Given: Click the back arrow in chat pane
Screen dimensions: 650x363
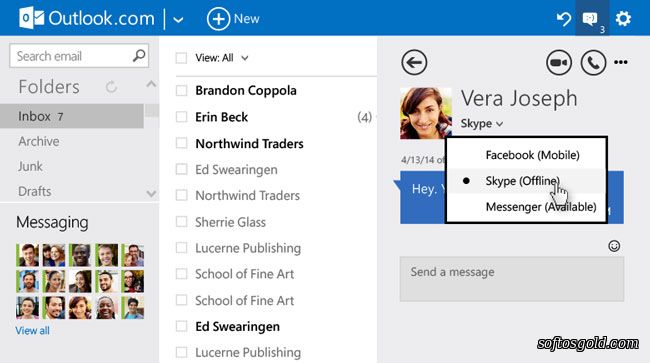Looking at the screenshot, I should point(414,63).
